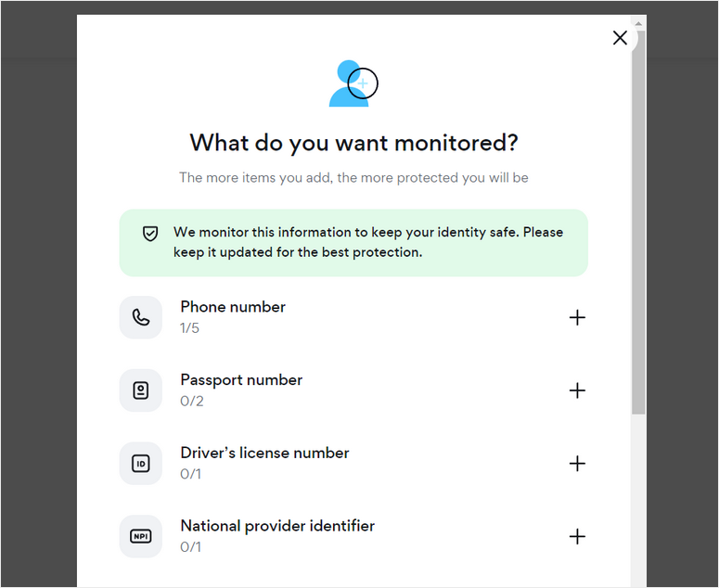The width and height of the screenshot is (719, 588).
Task: Select the Passport number row label
Action: click(241, 380)
